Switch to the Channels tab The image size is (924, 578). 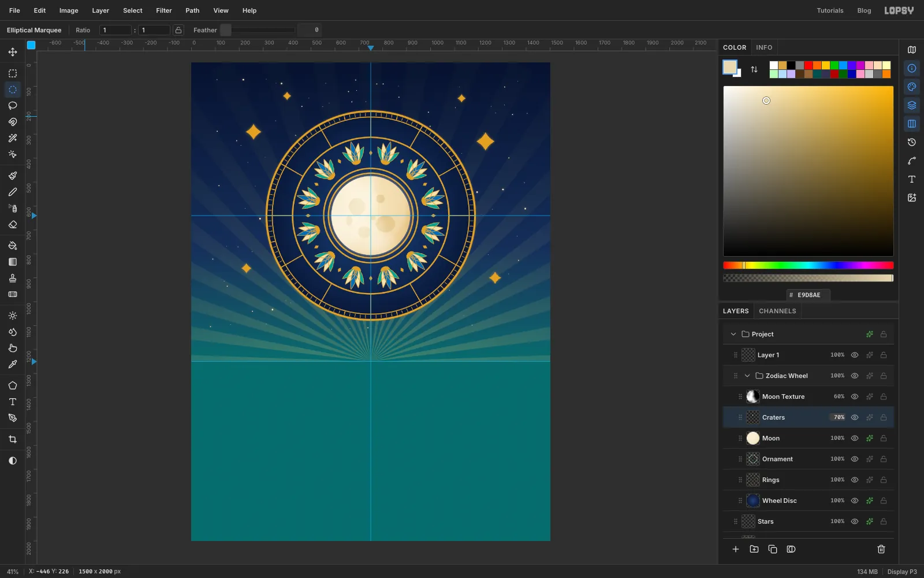[x=777, y=311]
